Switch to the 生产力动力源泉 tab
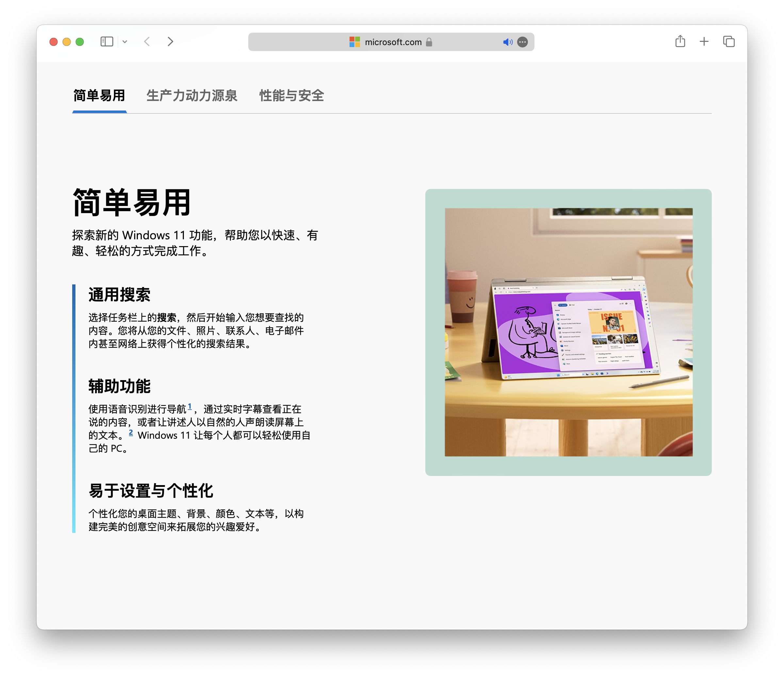The width and height of the screenshot is (784, 678). click(192, 96)
